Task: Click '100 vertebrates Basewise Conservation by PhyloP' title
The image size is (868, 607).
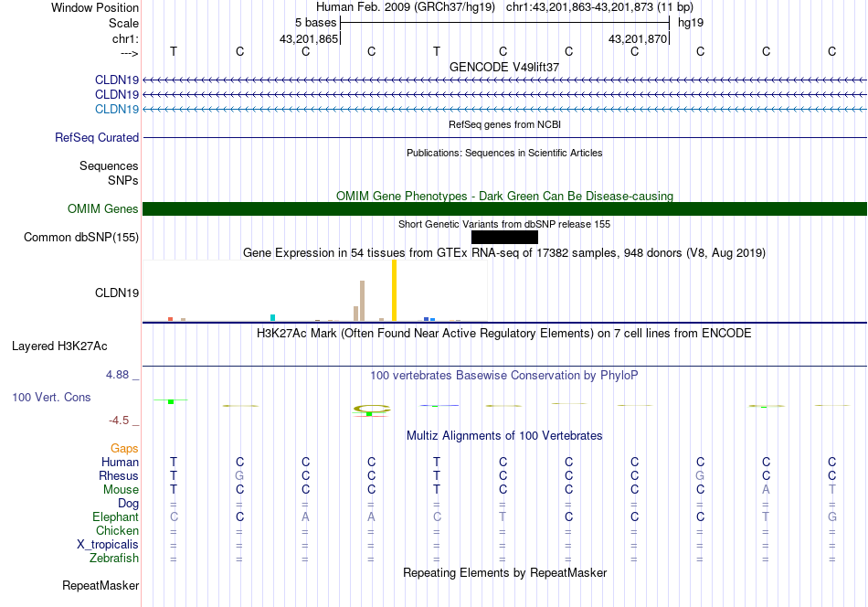Action: click(504, 376)
